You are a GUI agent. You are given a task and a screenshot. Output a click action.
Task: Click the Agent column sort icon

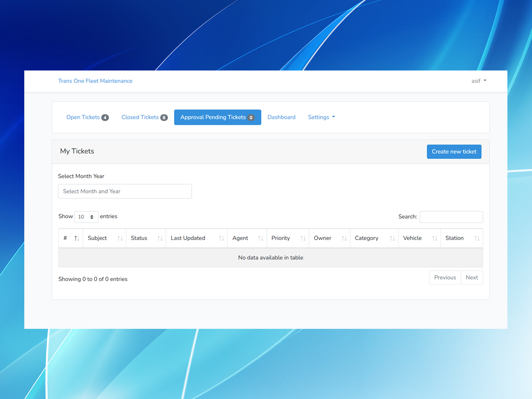click(x=261, y=238)
